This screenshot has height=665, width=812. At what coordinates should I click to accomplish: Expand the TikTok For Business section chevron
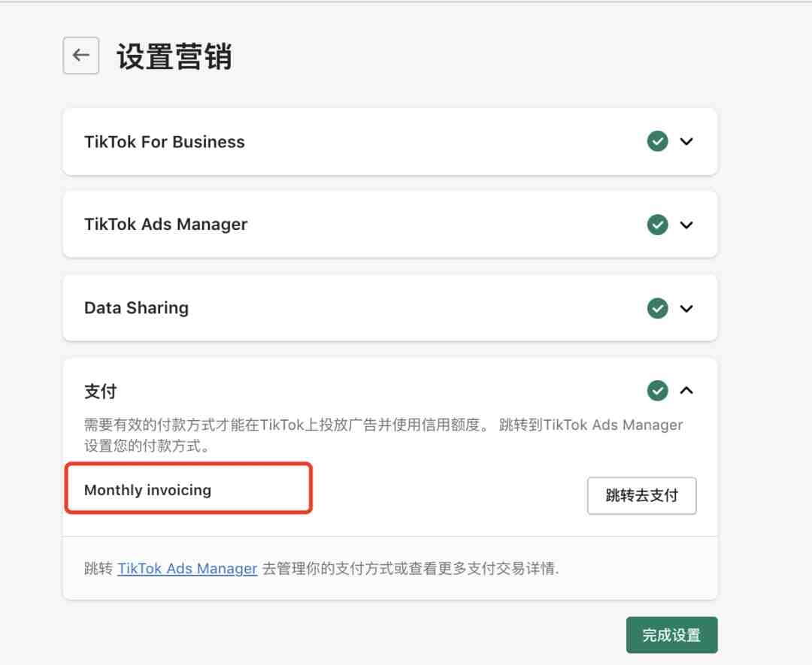(686, 141)
